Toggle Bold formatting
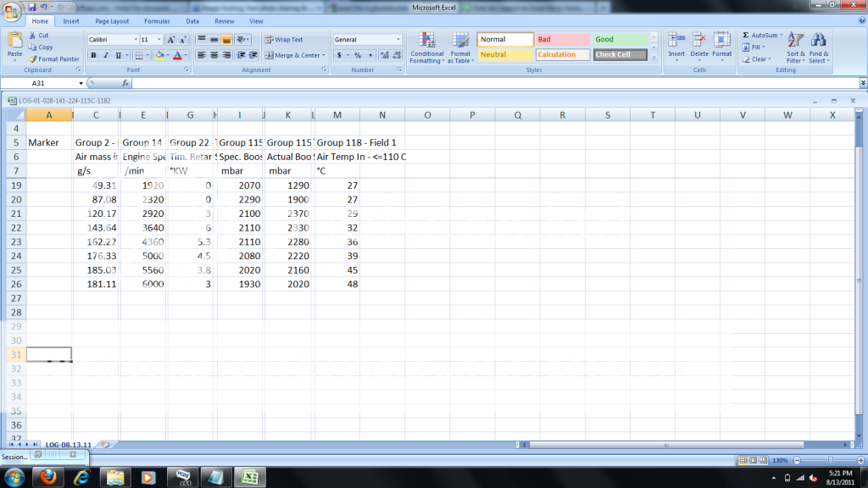The width and height of the screenshot is (868, 488). tap(94, 55)
